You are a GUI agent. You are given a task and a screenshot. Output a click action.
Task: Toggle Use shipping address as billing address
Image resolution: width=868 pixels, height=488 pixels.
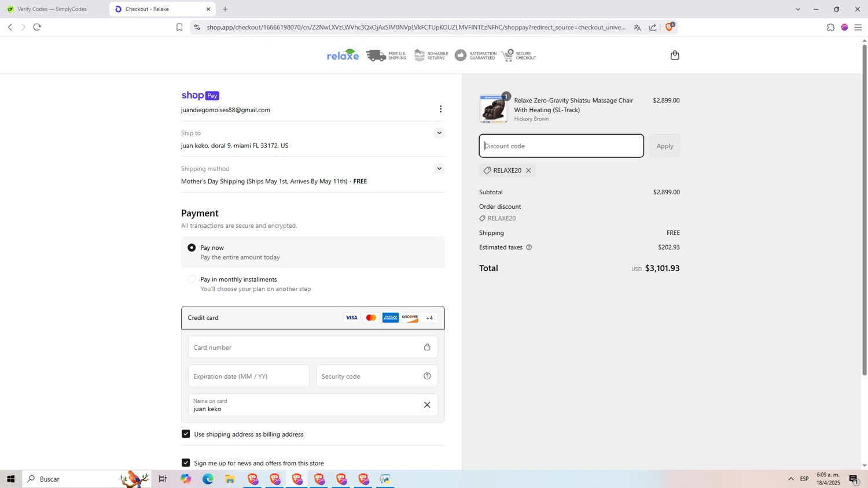click(186, 434)
